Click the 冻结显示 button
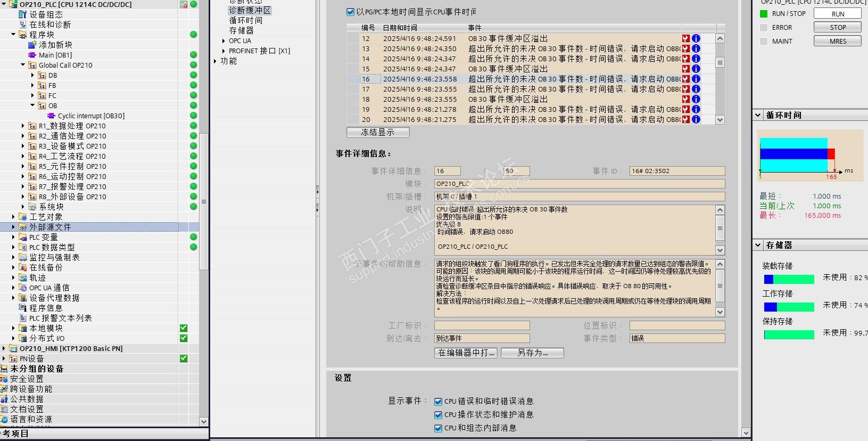 (378, 132)
